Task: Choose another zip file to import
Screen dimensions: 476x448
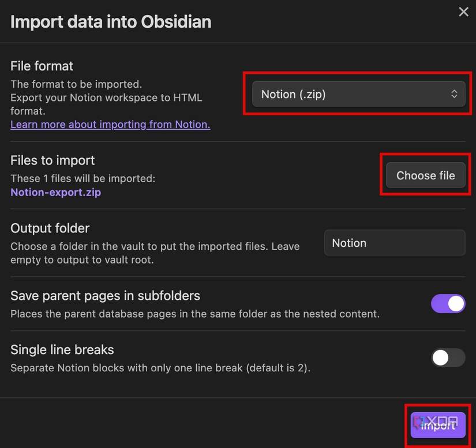Action: 425,175
